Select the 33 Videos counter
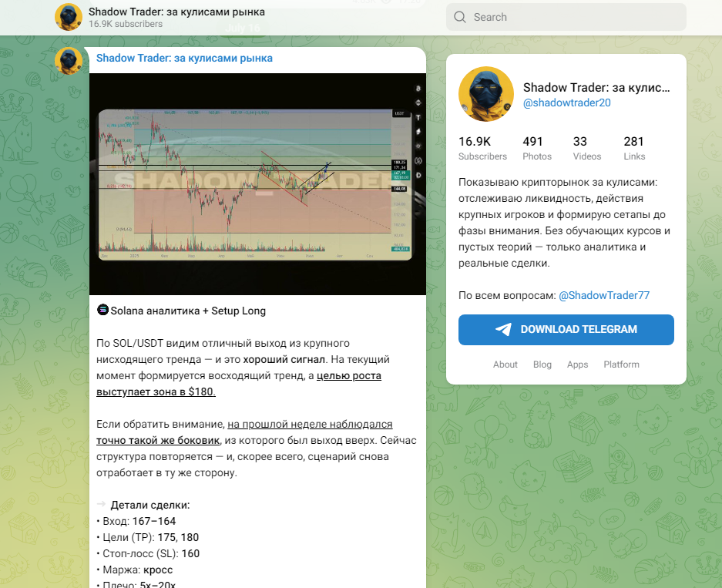 click(x=587, y=148)
